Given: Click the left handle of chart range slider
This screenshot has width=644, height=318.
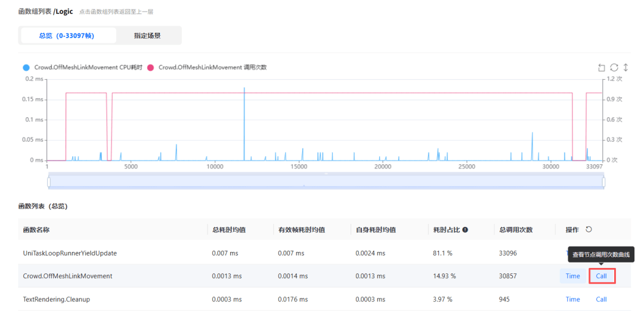Looking at the screenshot, I should (49, 182).
